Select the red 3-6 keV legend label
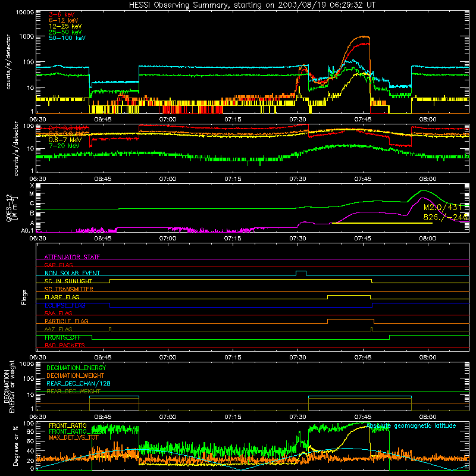This screenshot has width=476, height=476. click(62, 14)
